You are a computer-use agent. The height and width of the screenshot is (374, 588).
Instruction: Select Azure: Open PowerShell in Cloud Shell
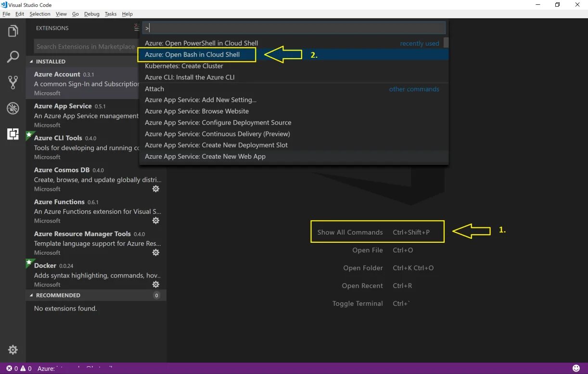[x=294, y=43]
